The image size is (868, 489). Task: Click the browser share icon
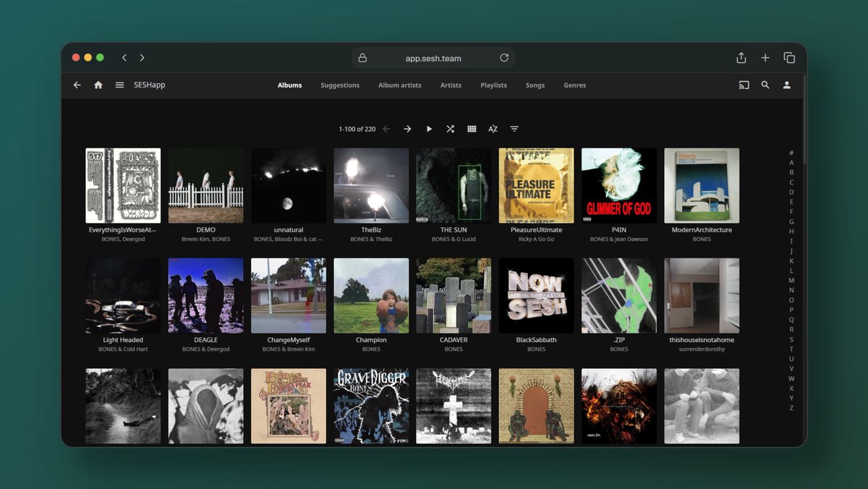click(741, 58)
